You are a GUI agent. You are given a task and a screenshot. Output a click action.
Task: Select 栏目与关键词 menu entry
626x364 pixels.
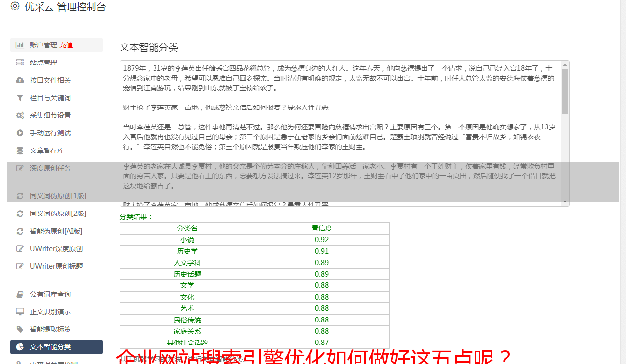(x=56, y=98)
